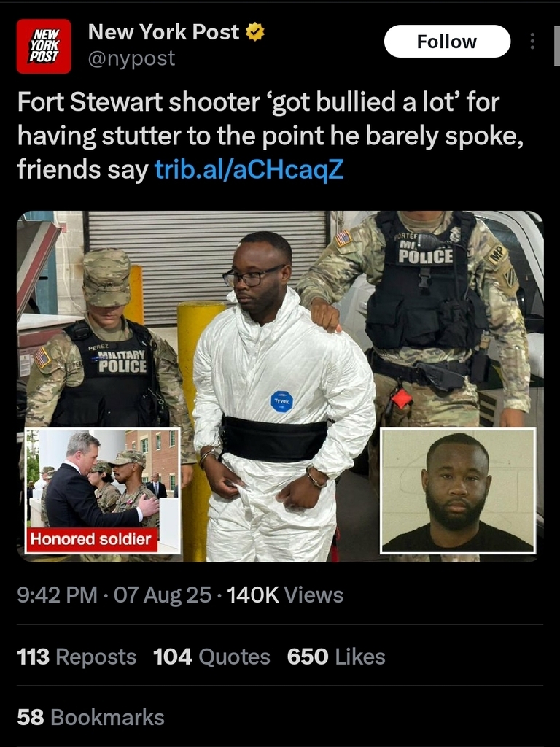Screen dimensions: 560x747
Task: Click the 9:42 PM timestamp
Action: click(x=57, y=595)
